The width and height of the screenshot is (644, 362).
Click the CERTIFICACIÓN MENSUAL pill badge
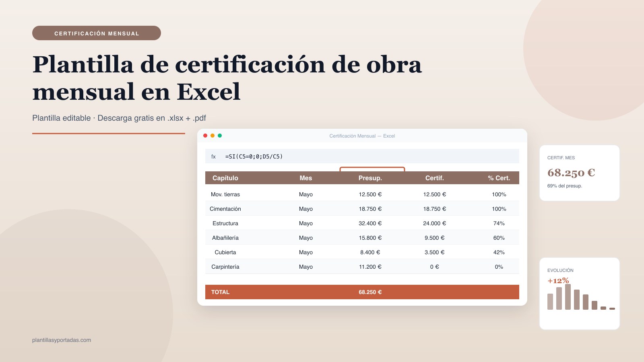coord(97,33)
